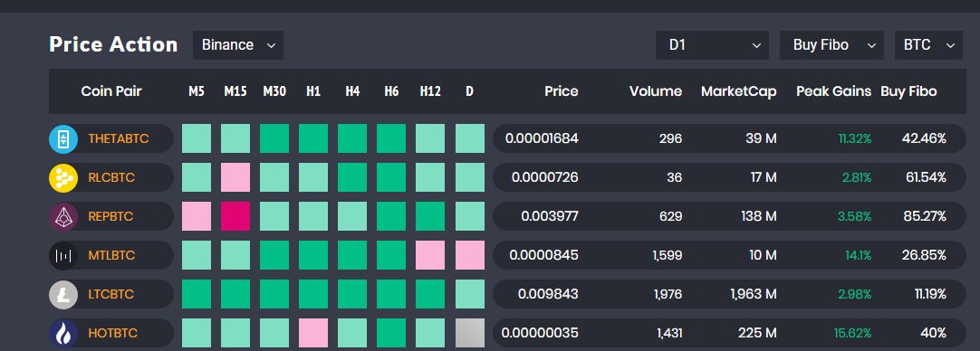This screenshot has width=980, height=351.
Task: Open the LTCBTC pair link
Action: coord(110,294)
